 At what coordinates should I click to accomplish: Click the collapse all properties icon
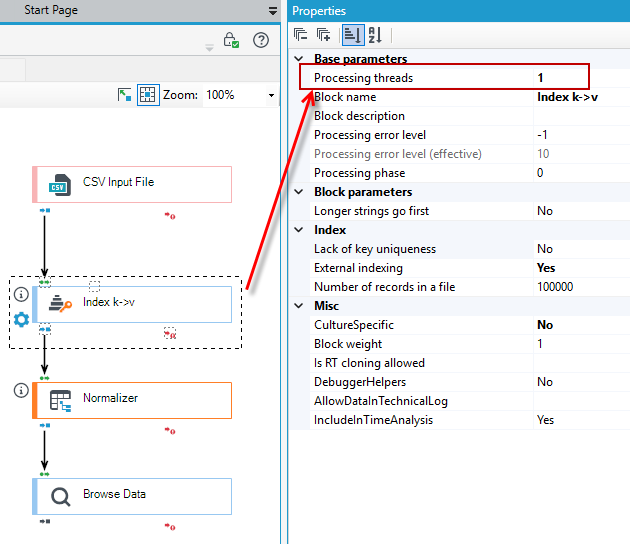[301, 35]
